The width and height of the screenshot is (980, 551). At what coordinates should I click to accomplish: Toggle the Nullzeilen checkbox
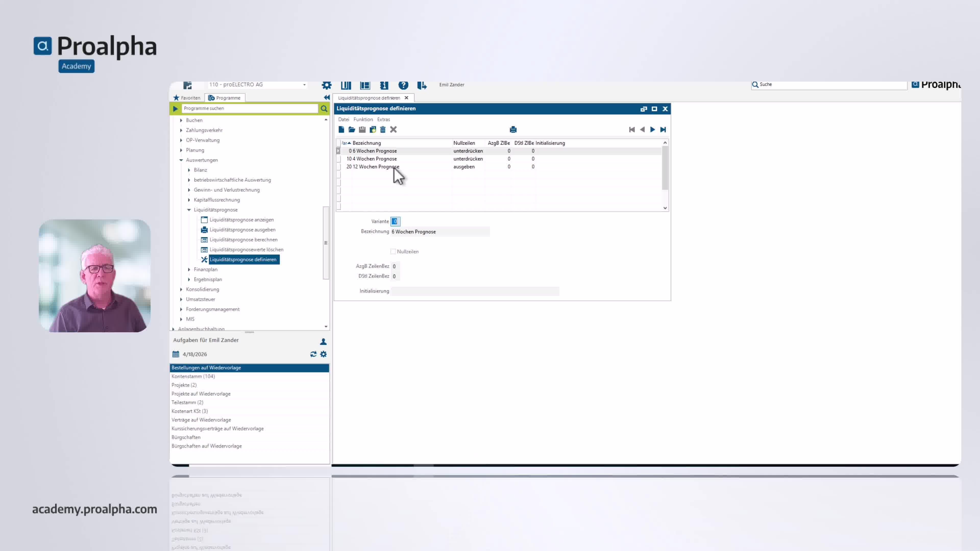[393, 251]
